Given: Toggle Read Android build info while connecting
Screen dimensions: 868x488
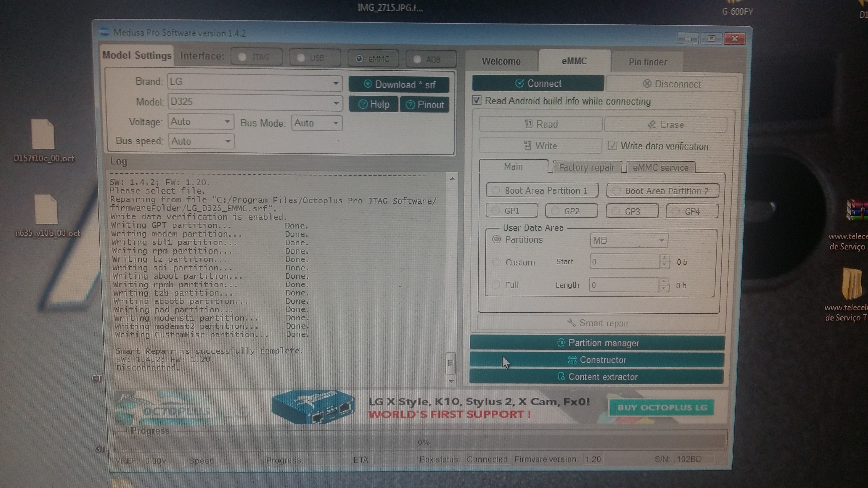Looking at the screenshot, I should point(476,100).
